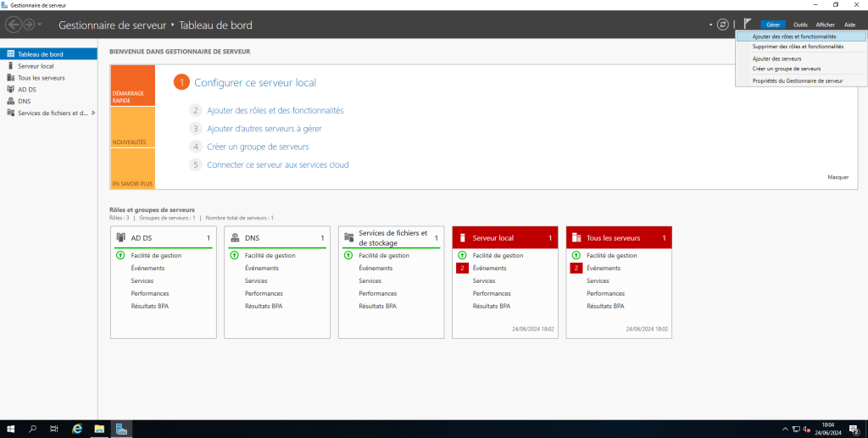The width and height of the screenshot is (868, 438).
Task: Open Internet Explorer from the taskbar
Action: [x=77, y=429]
